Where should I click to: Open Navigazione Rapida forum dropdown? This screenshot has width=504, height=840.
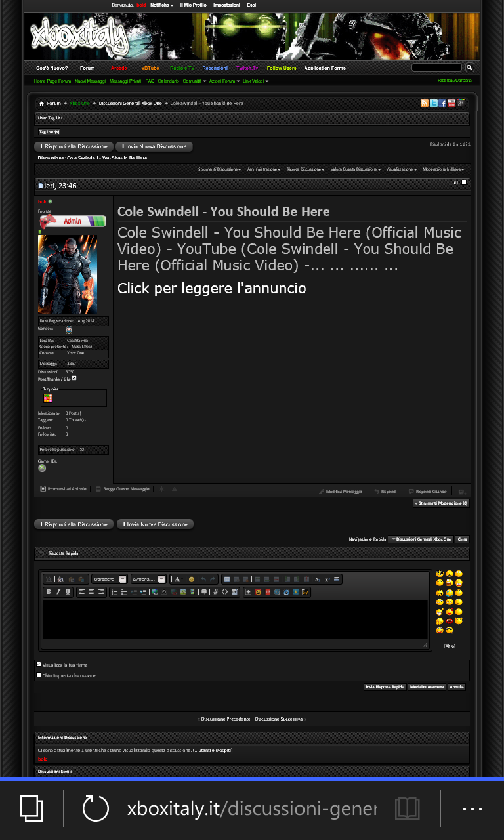point(421,539)
